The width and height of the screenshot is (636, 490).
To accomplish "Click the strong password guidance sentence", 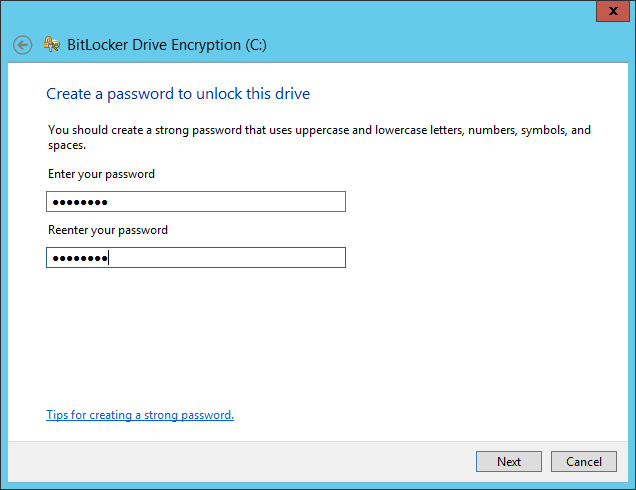I will point(319,138).
